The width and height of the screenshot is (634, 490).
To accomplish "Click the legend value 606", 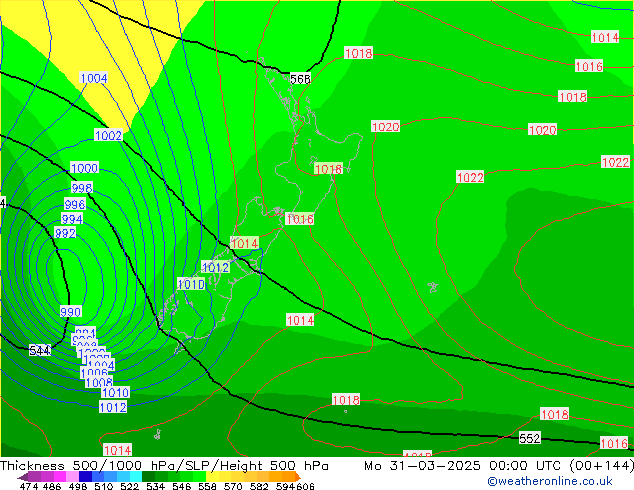I will 305,486.
